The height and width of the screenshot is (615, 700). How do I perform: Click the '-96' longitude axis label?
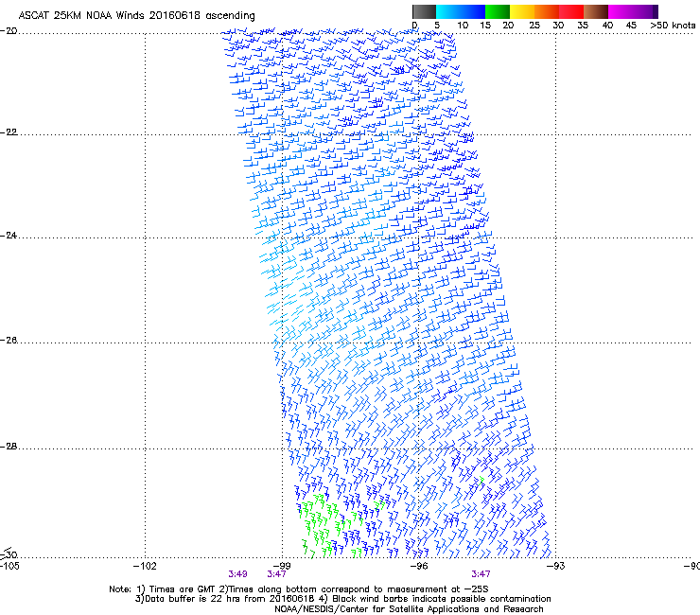419,567
